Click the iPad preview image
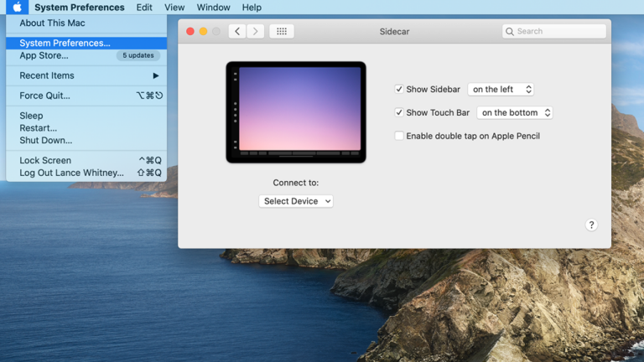The height and width of the screenshot is (362, 644). [x=296, y=112]
